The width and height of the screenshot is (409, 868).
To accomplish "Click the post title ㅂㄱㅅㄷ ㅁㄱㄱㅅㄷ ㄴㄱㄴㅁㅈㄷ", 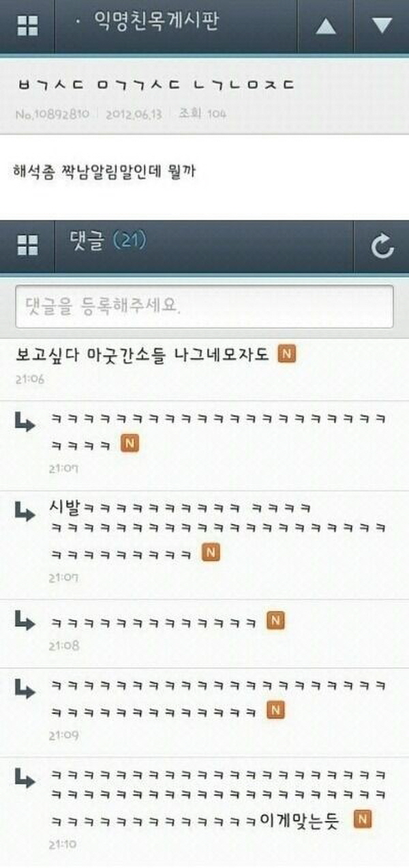I will coord(155,85).
